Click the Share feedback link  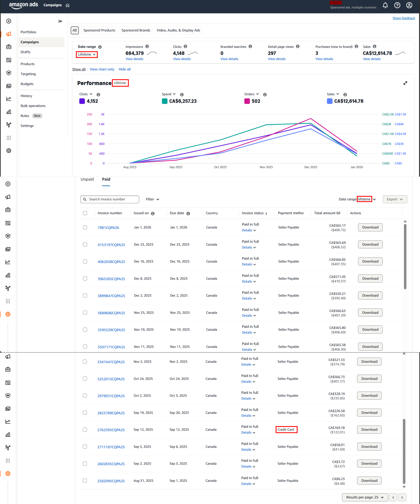(x=404, y=18)
